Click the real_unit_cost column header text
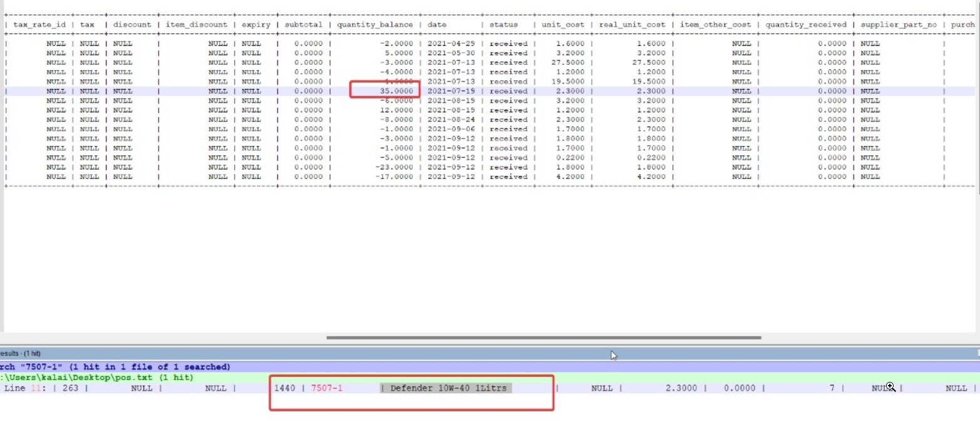The image size is (980, 432). pyautogui.click(x=632, y=25)
